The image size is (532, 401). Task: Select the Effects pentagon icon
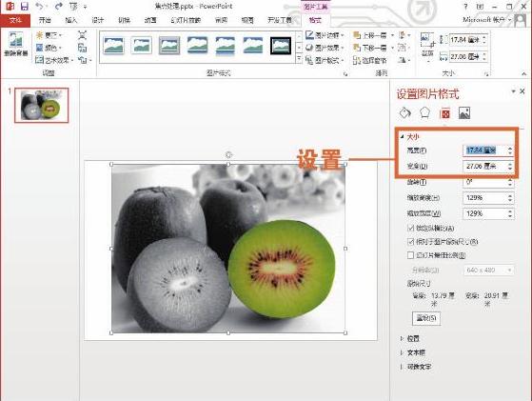tap(424, 112)
